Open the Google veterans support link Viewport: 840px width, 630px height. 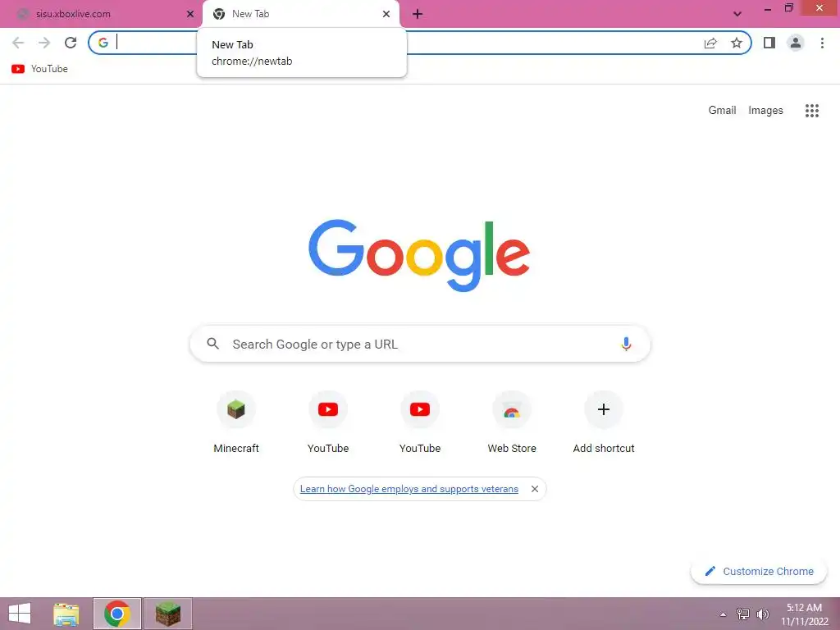pyautogui.click(x=409, y=489)
